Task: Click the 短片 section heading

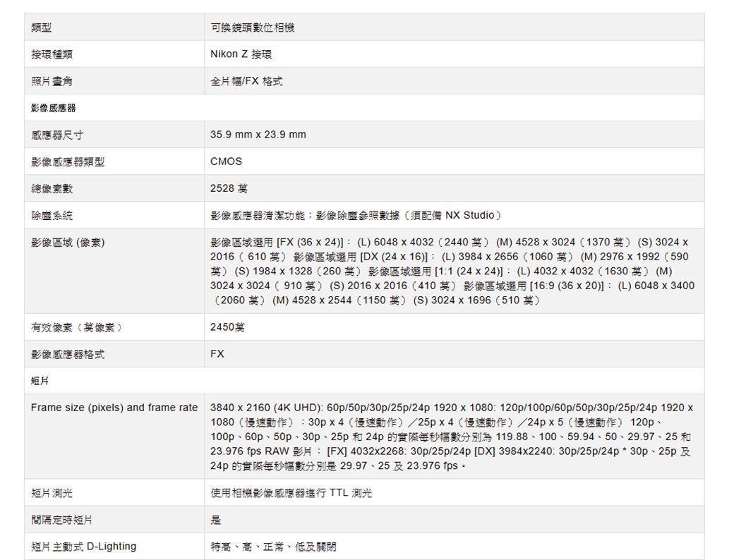Action: coord(40,381)
